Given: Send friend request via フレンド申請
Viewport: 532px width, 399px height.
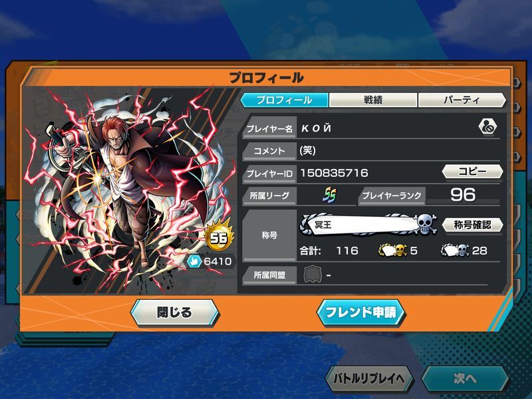Looking at the screenshot, I should [360, 313].
